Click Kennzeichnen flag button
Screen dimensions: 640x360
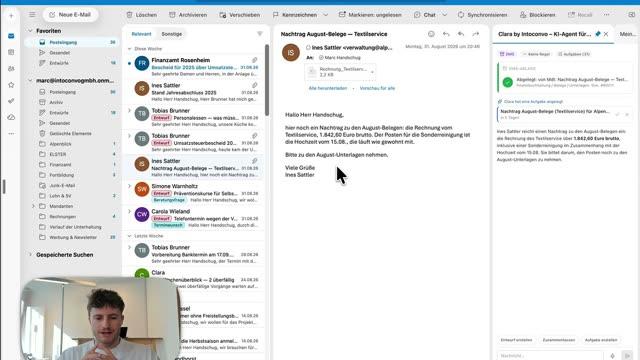pos(295,15)
